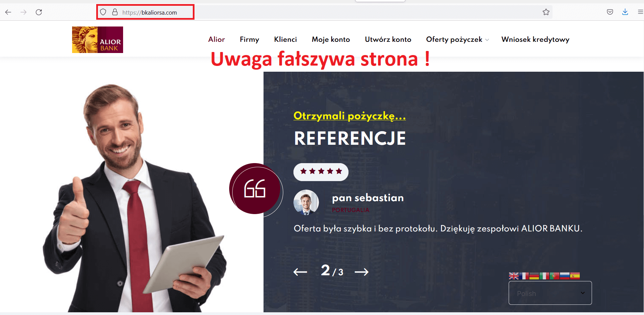644x315 pixels.
Task: Expand the Oferty pożyczek chevron
Action: pyautogui.click(x=487, y=40)
